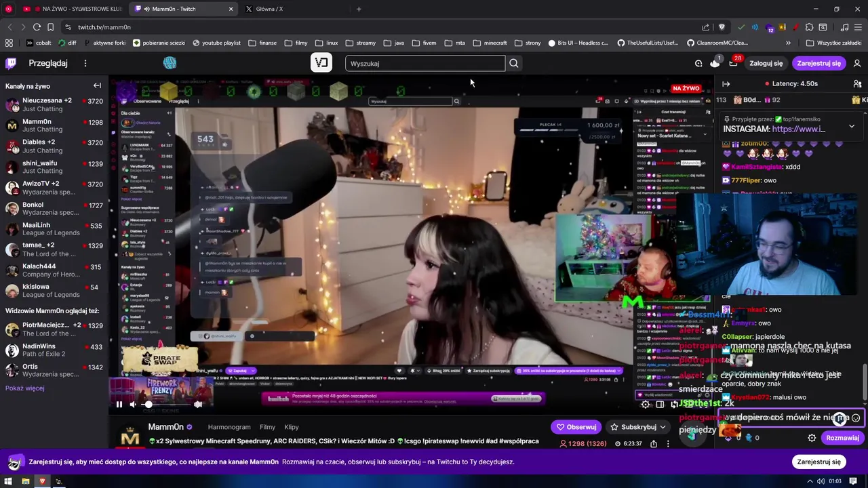Open the Klipy channel tab
Screen dimensions: 868x488
[292, 427]
